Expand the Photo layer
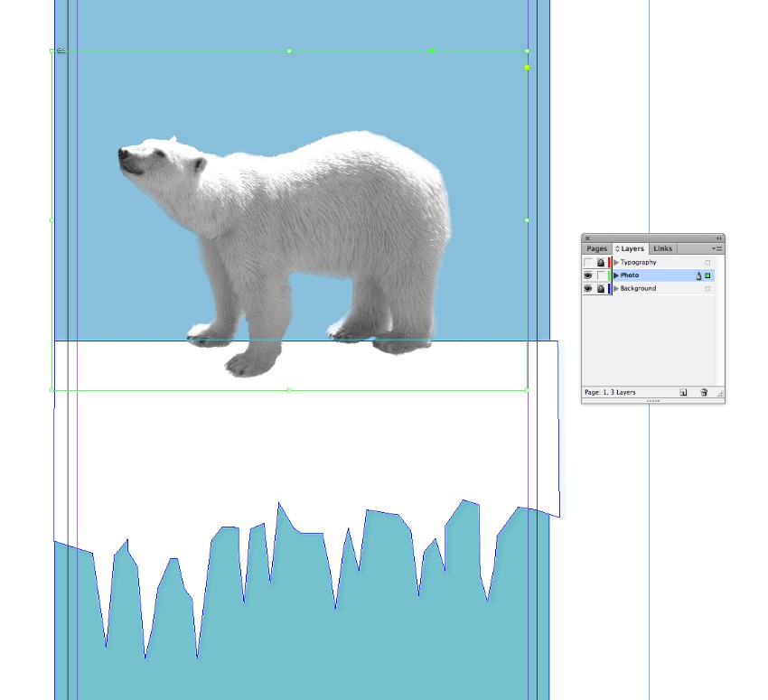This screenshot has height=700, width=768. (616, 275)
